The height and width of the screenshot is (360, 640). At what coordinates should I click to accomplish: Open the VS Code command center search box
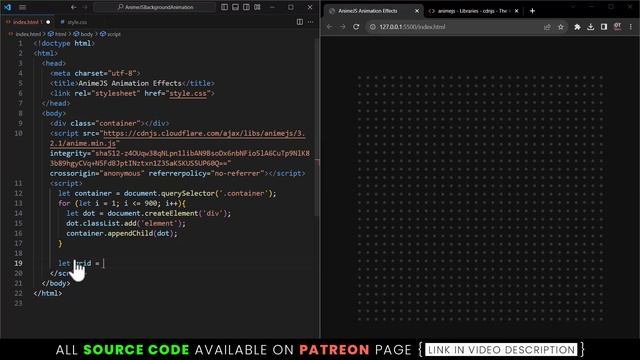[x=155, y=7]
